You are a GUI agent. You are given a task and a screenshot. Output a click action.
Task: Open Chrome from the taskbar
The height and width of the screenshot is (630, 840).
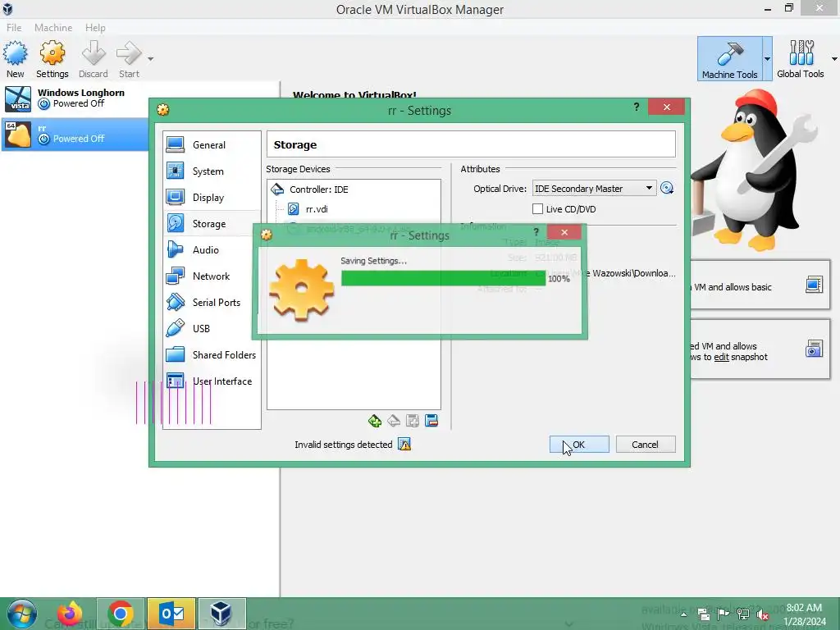pyautogui.click(x=121, y=614)
